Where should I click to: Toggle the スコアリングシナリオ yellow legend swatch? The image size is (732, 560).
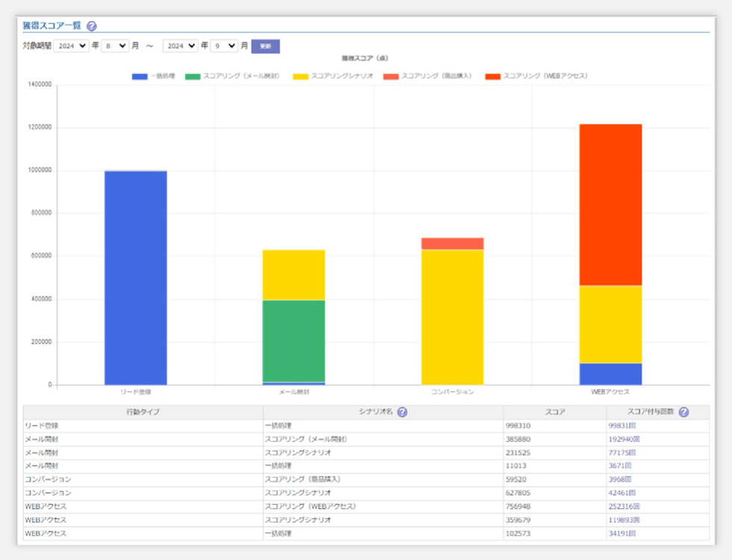[x=300, y=76]
